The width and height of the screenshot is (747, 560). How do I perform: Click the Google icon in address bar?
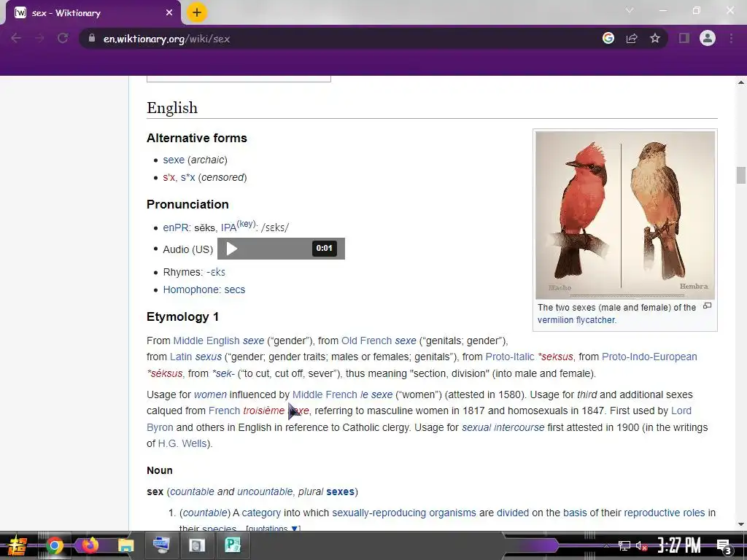tap(608, 38)
